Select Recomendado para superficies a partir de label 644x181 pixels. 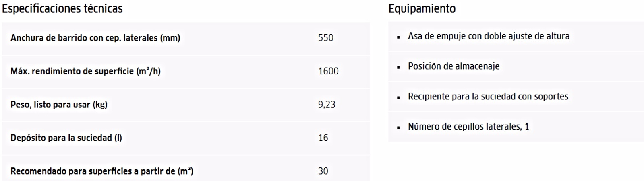point(102,171)
